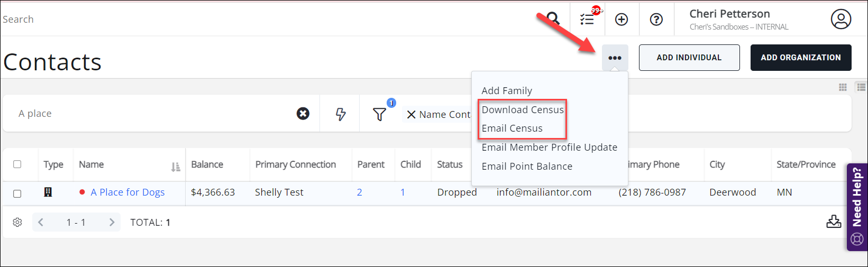Viewport: 868px width, 267px height.
Task: Toggle the select-all header checkbox
Action: click(x=17, y=164)
